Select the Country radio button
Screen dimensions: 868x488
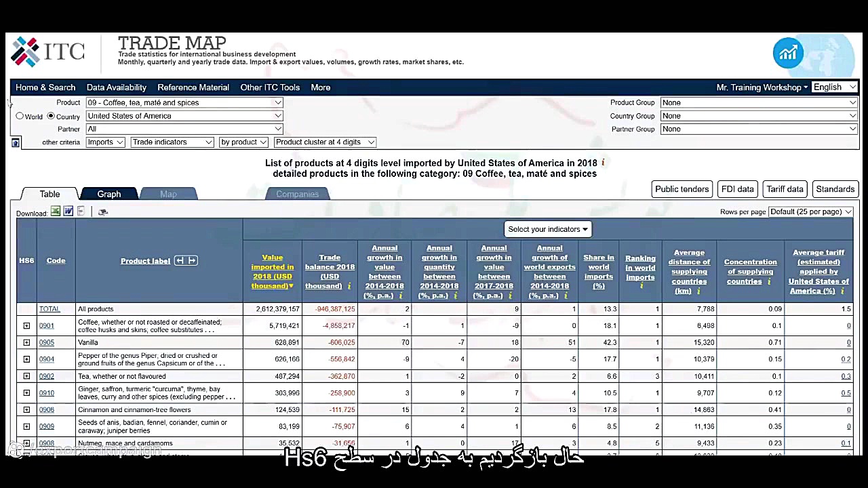(x=51, y=116)
